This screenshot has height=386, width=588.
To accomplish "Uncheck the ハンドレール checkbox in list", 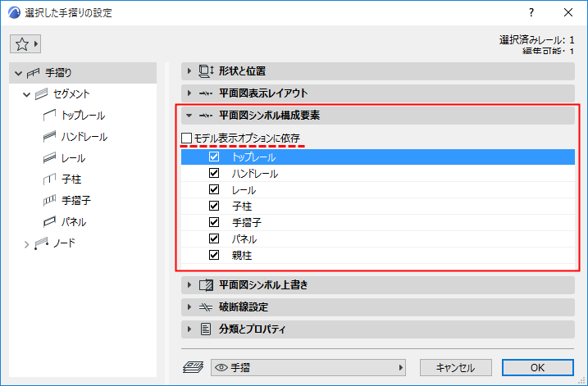I will point(214,173).
